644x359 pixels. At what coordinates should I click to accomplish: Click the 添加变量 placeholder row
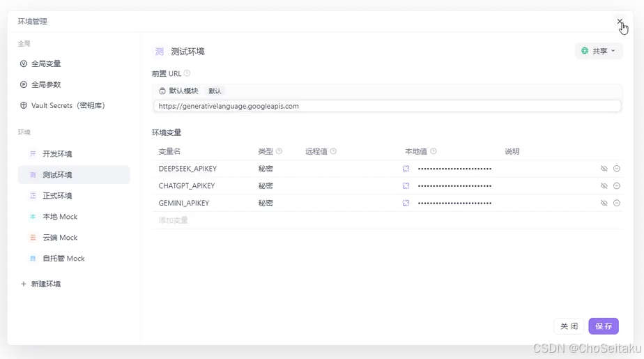[x=388, y=220]
